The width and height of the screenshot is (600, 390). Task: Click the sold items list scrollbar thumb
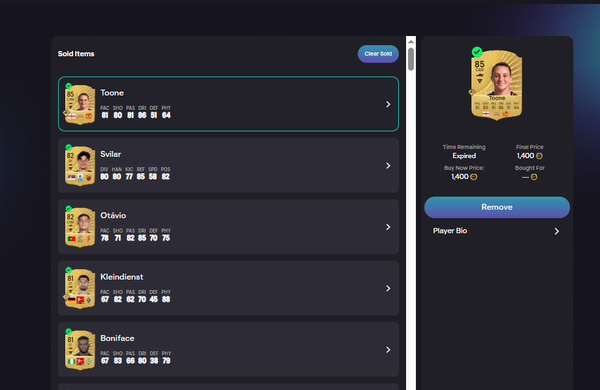pos(411,59)
